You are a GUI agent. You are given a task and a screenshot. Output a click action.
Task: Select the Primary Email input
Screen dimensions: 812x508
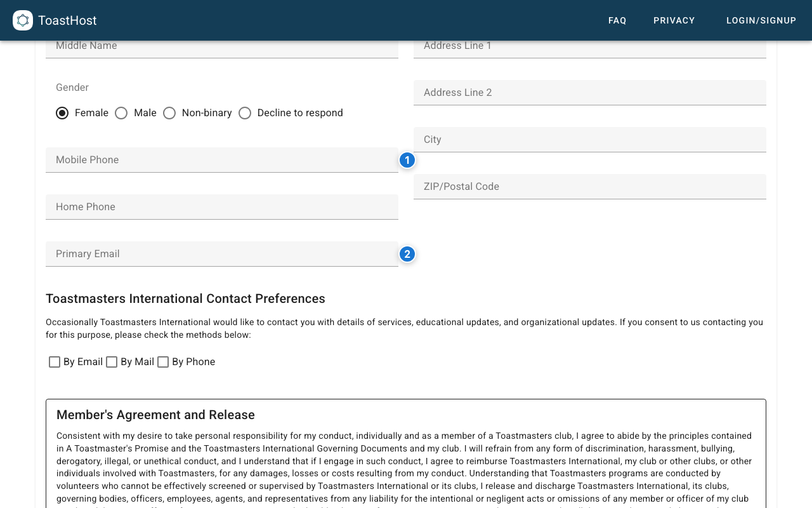click(x=221, y=254)
